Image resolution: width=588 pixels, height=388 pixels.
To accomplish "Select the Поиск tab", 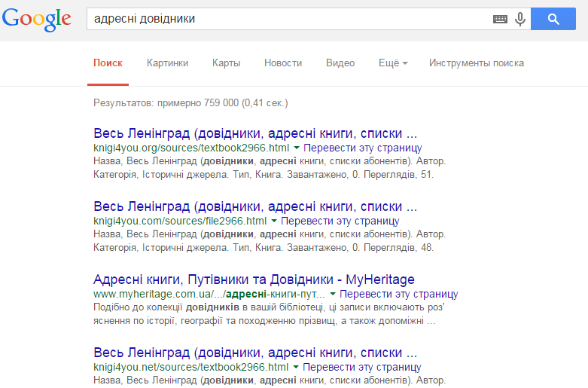I will pos(108,63).
